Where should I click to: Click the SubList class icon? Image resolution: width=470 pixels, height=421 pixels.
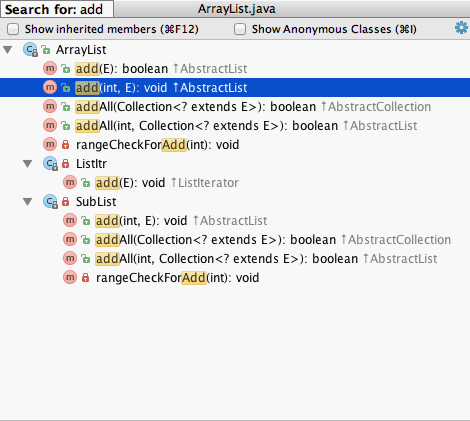pyautogui.click(x=50, y=202)
